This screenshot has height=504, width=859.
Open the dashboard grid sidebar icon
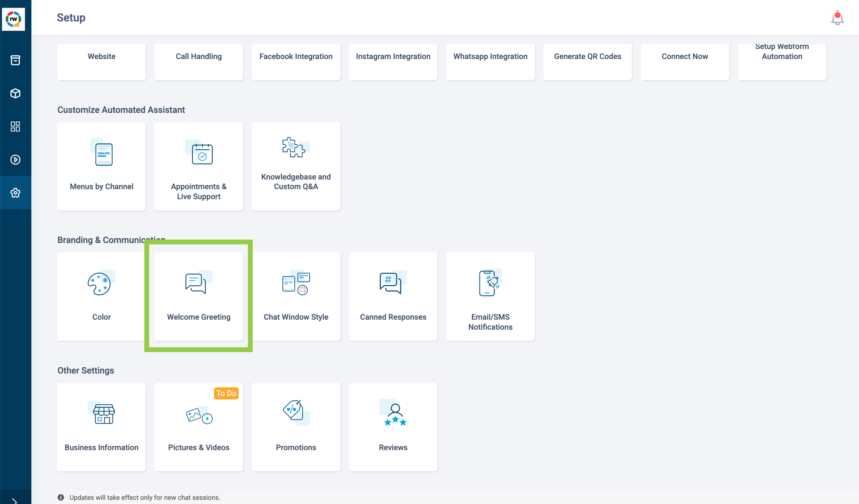[x=15, y=126]
